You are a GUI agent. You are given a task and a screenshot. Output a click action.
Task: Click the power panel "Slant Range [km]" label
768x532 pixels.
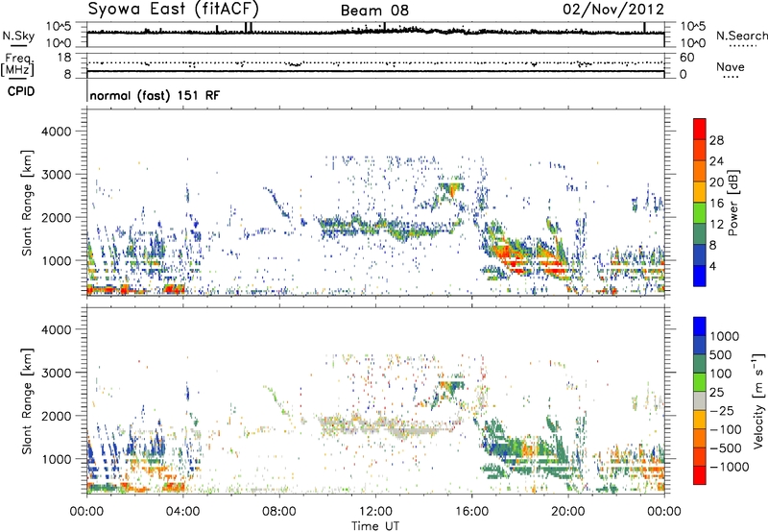(28, 203)
